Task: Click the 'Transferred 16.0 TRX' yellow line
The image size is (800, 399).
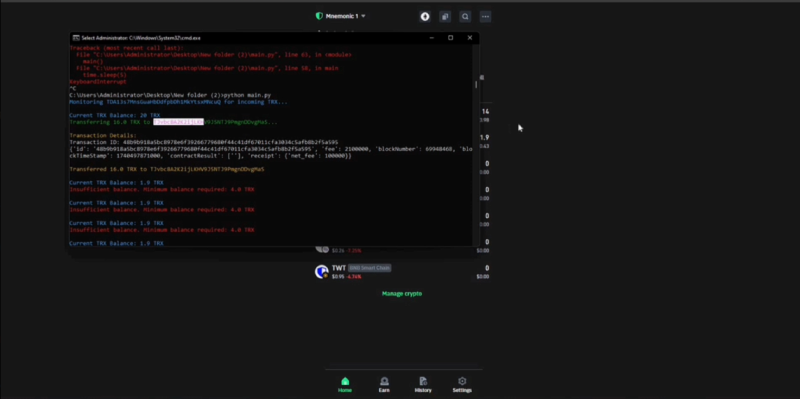Action: click(167, 169)
